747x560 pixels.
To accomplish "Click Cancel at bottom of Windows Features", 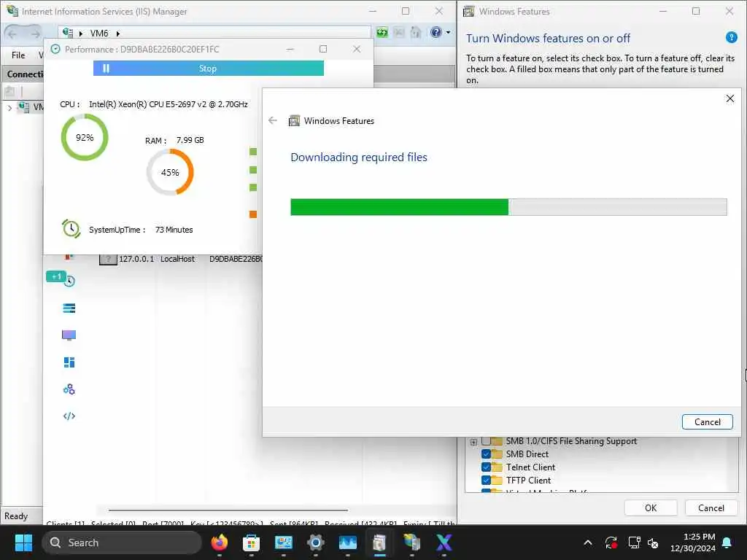I will [711, 508].
